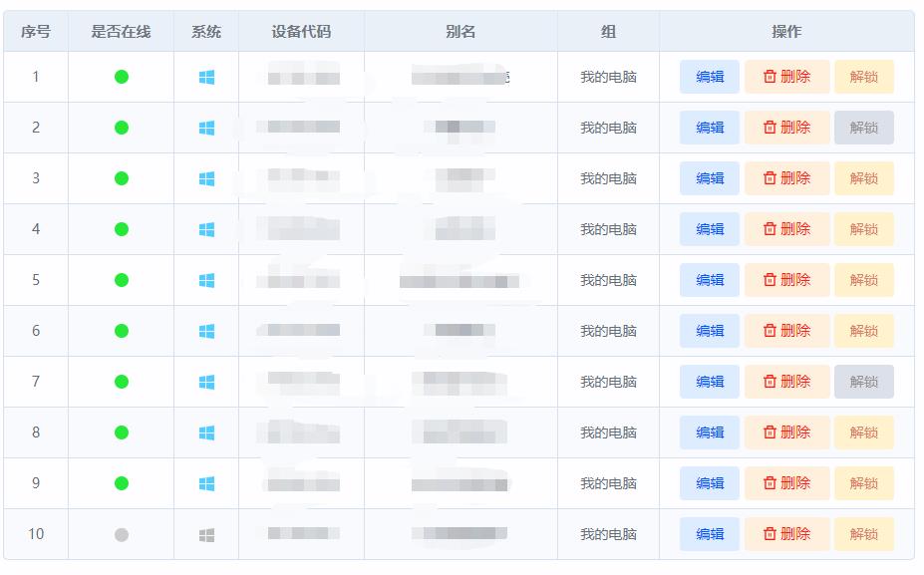Click the gray 解锁 button in row 7
924x575 pixels.
(x=864, y=382)
